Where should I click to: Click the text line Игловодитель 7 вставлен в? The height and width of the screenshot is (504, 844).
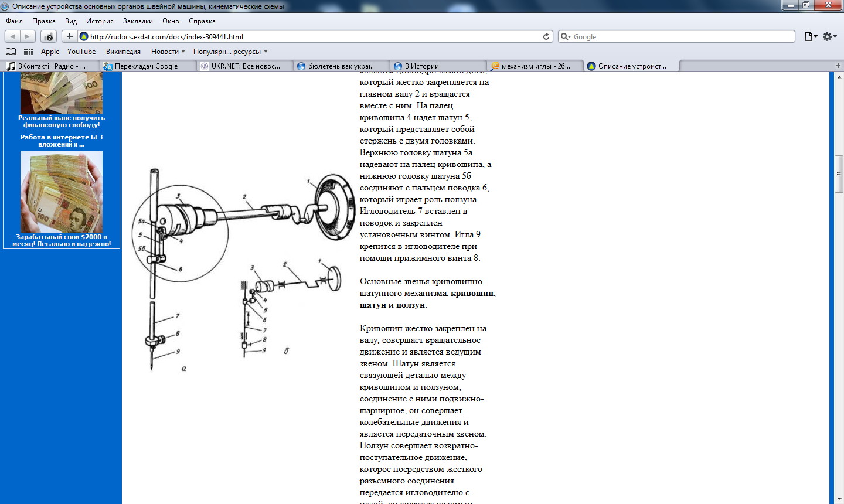coord(413,211)
